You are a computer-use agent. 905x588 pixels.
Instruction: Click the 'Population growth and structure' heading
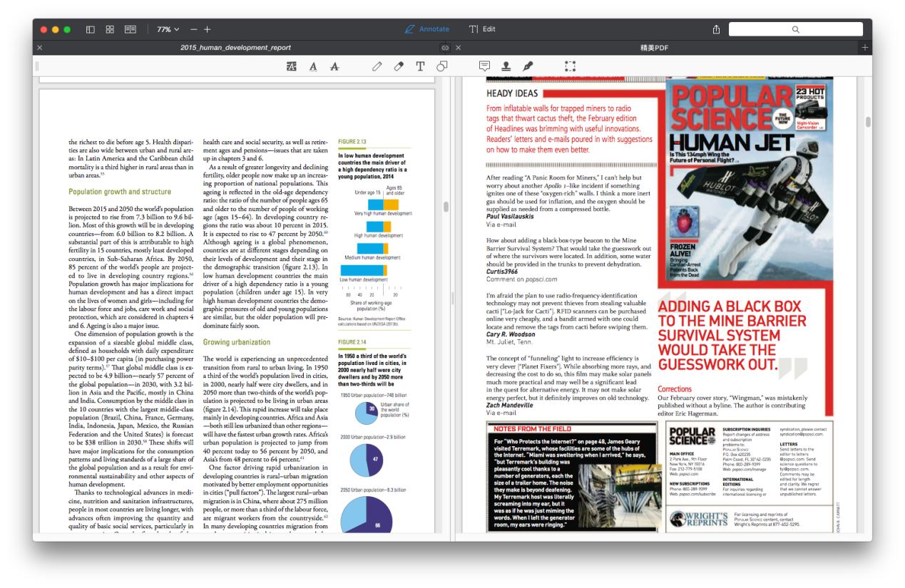tap(120, 192)
